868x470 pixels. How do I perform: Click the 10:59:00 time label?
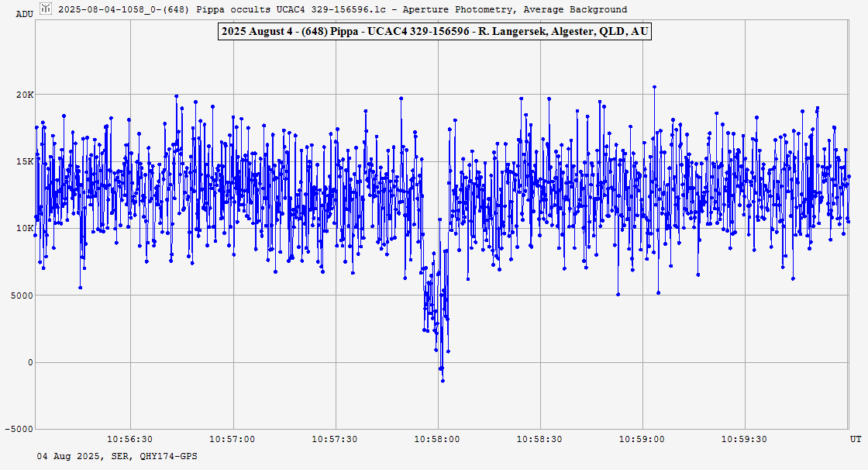tap(642, 439)
